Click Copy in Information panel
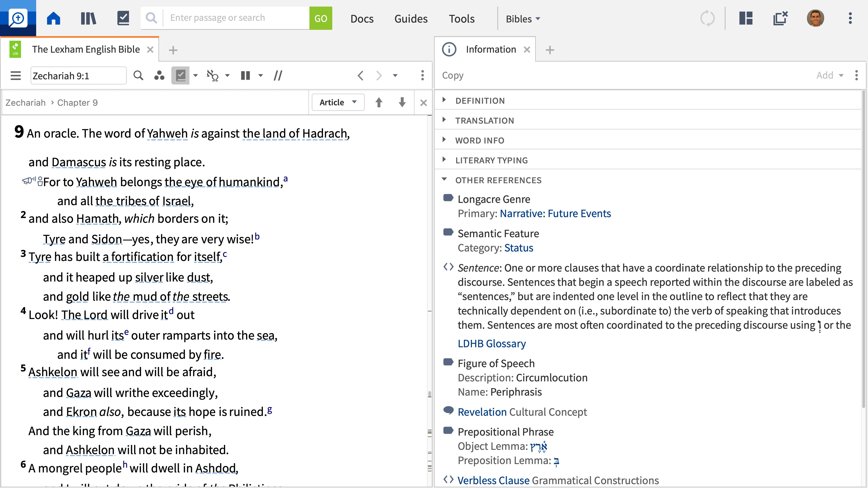The image size is (868, 488). (x=453, y=75)
